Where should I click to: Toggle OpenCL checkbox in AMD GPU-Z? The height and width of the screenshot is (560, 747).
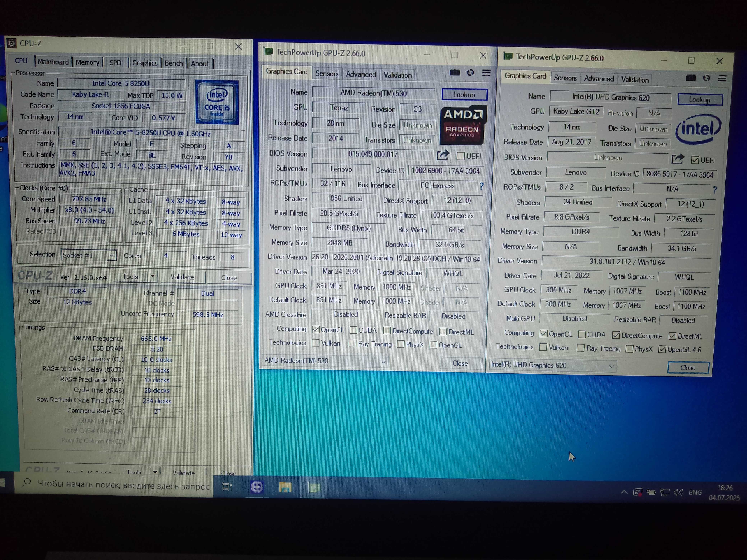click(x=316, y=329)
